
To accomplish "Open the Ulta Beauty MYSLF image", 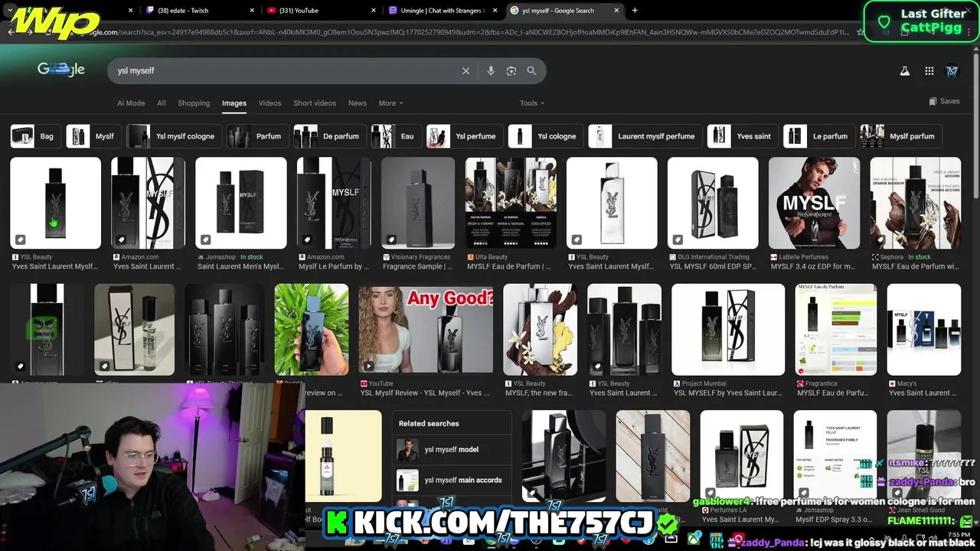I will coord(511,203).
